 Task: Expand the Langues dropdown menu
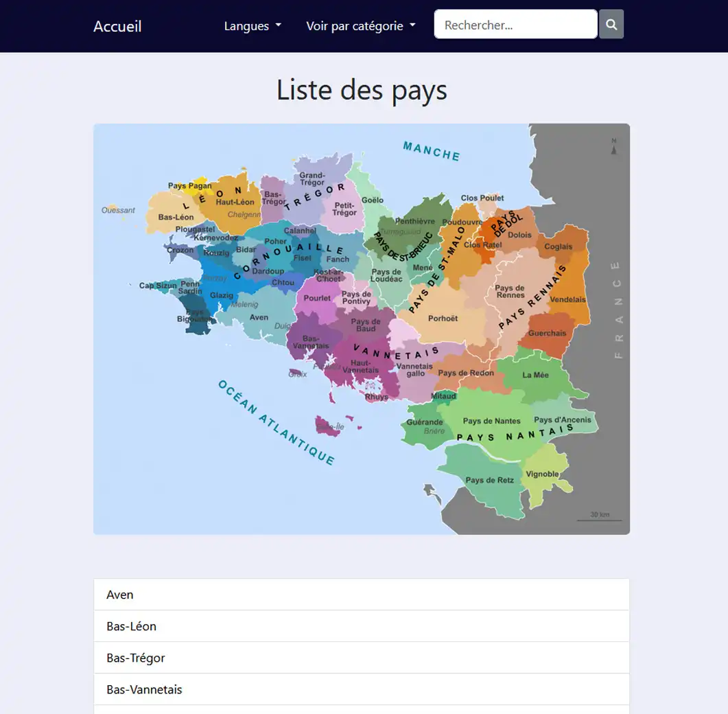tap(253, 26)
